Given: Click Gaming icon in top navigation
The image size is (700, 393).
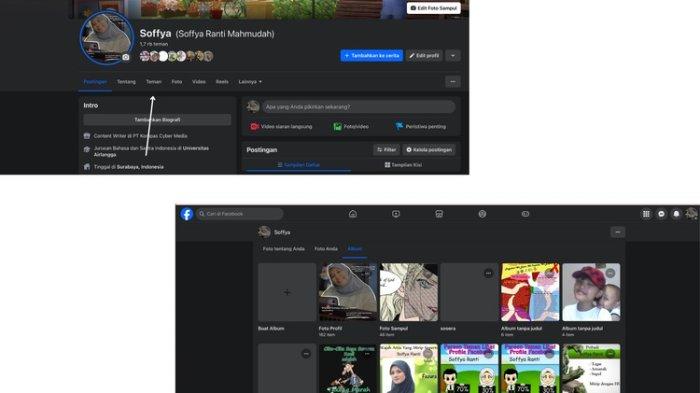Looking at the screenshot, I should pyautogui.click(x=525, y=214).
